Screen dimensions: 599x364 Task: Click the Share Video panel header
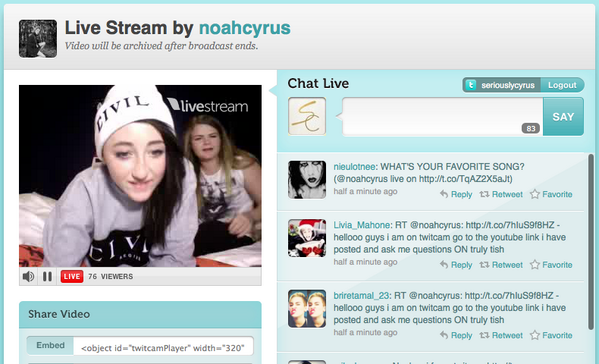[x=140, y=314]
